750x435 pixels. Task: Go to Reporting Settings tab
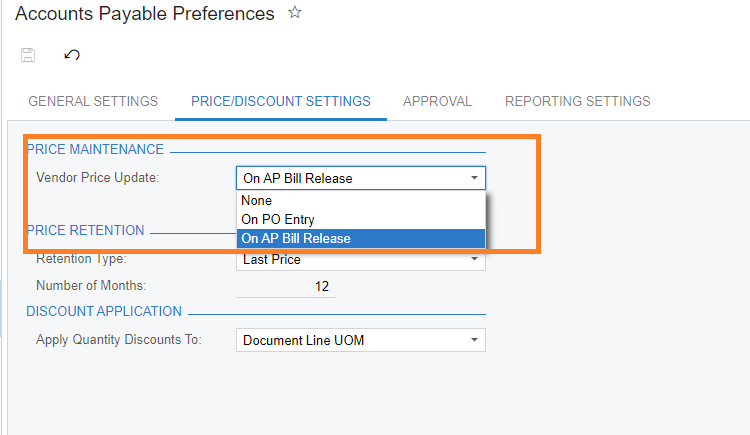click(577, 101)
